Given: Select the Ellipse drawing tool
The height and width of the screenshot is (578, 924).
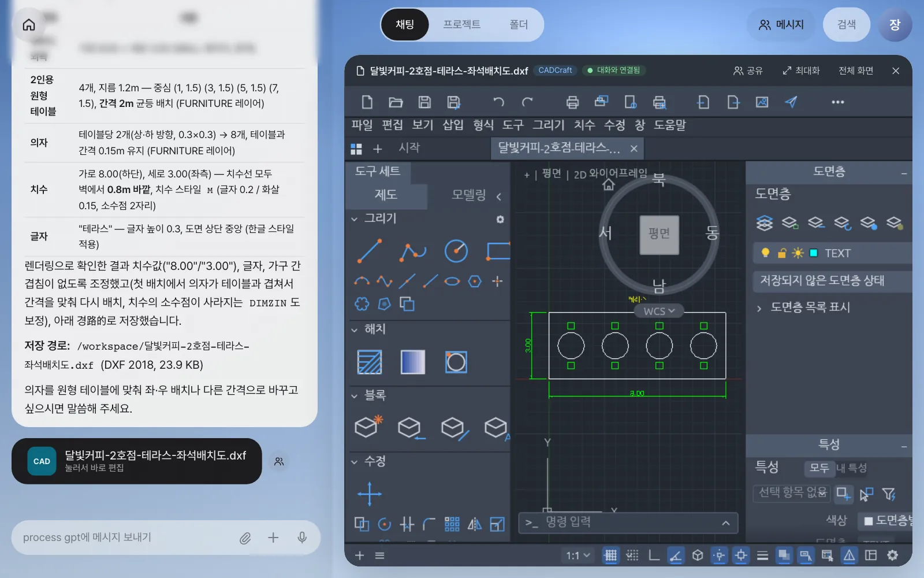Looking at the screenshot, I should (x=452, y=281).
